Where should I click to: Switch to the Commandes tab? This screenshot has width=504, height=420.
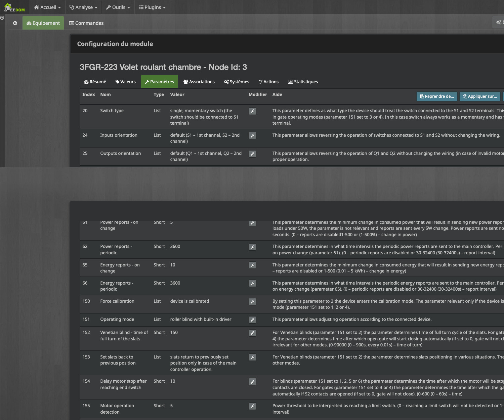point(86,23)
